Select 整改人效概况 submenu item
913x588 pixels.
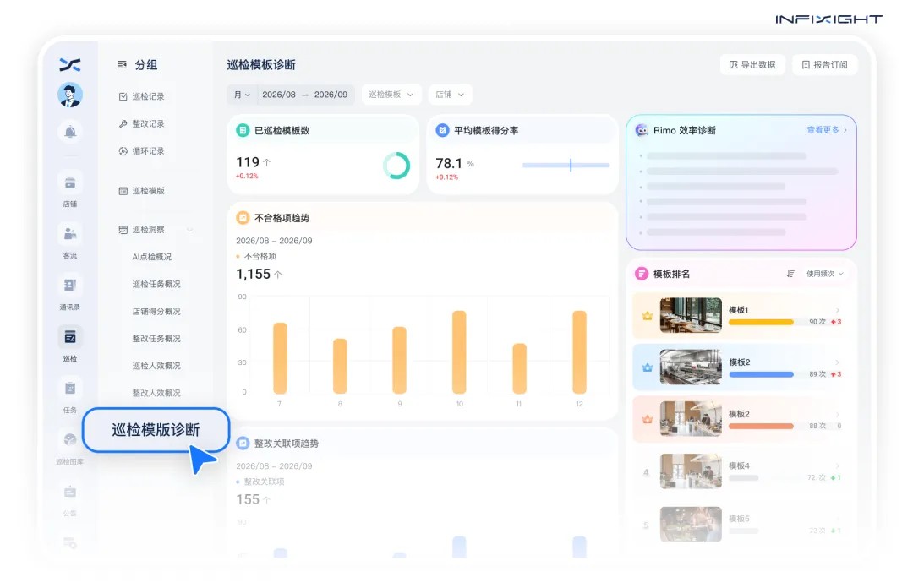pyautogui.click(x=156, y=394)
